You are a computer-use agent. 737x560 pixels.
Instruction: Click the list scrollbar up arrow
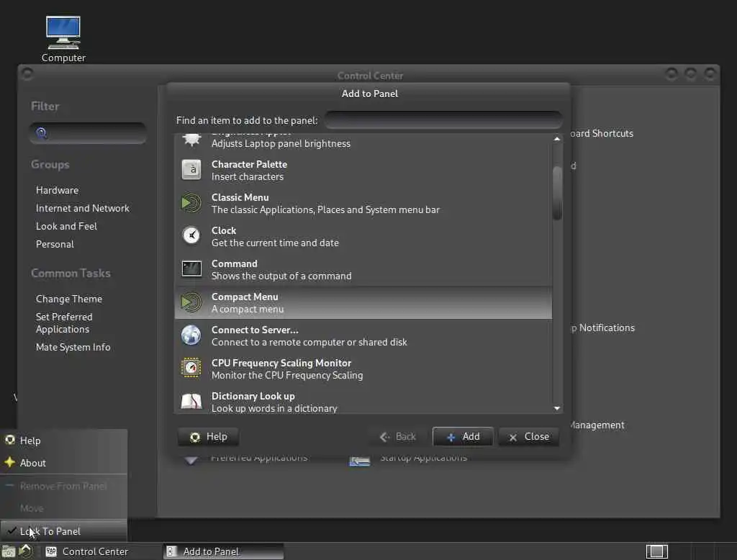(x=557, y=139)
